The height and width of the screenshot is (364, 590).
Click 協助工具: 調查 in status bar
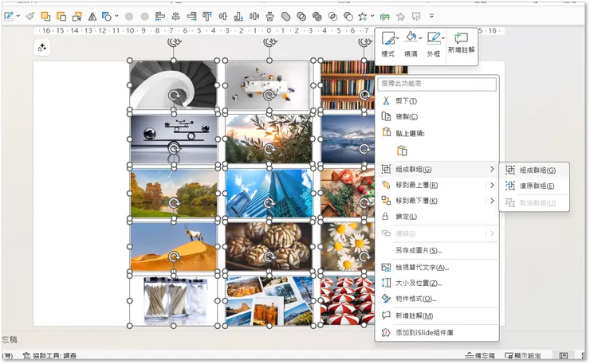point(49,355)
